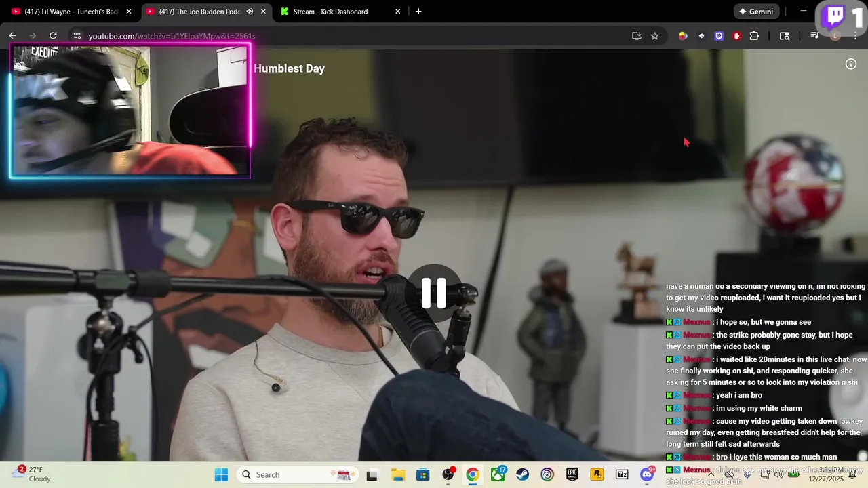The width and height of the screenshot is (868, 488).
Task: Click chat message "im using my white charm"
Action: coord(759,408)
